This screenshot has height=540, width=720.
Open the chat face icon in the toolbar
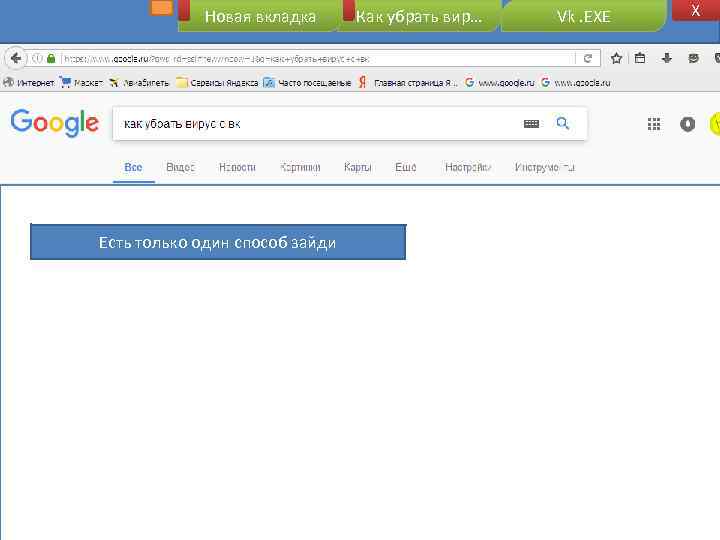(x=693, y=58)
